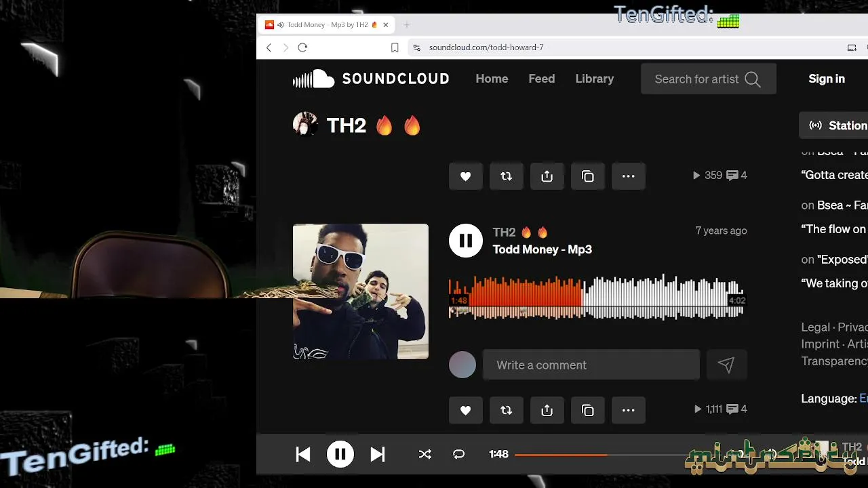
Task: Focus the Search for artist field
Action: point(708,79)
